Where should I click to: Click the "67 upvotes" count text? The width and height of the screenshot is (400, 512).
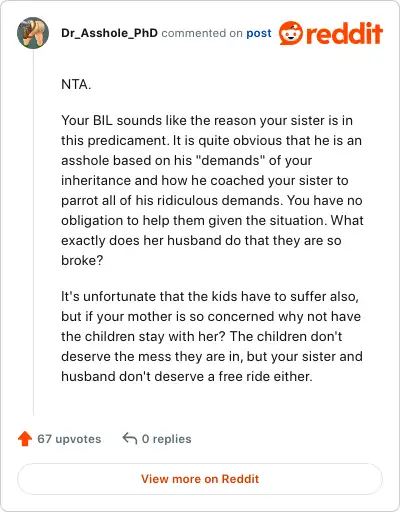tap(69, 439)
